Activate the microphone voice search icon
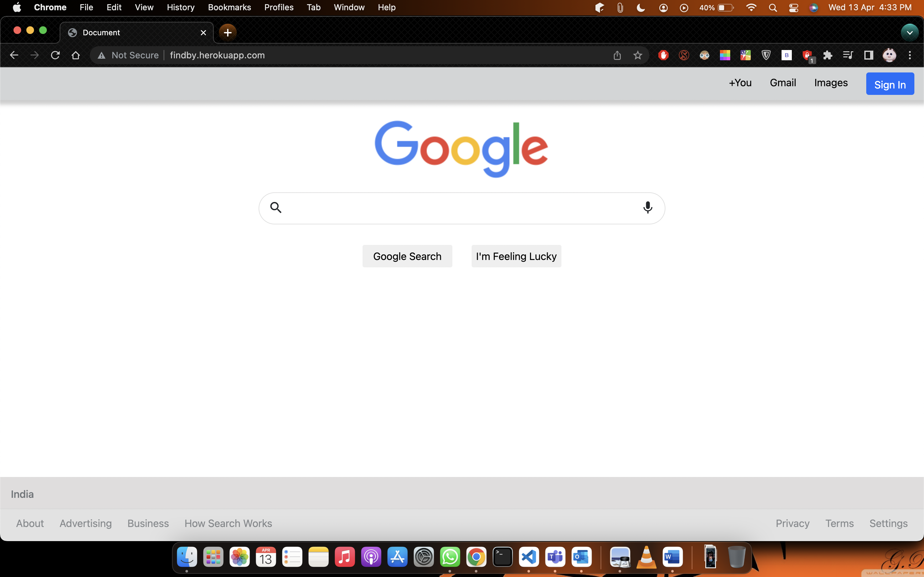Viewport: 924px width, 577px height. point(647,208)
